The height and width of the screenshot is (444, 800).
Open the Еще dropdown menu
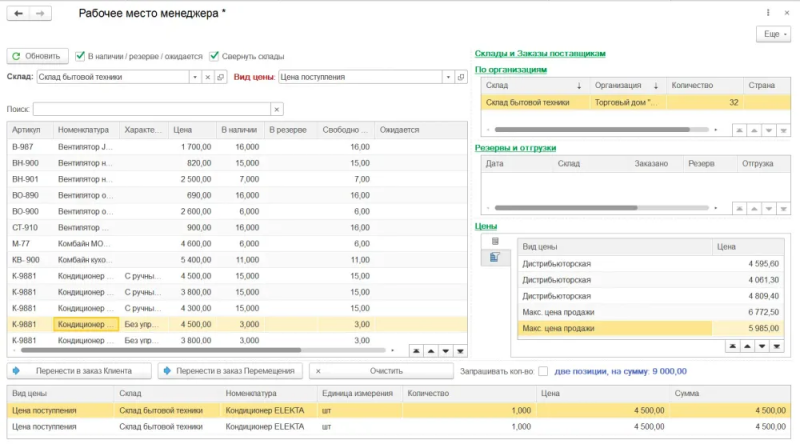(x=773, y=34)
